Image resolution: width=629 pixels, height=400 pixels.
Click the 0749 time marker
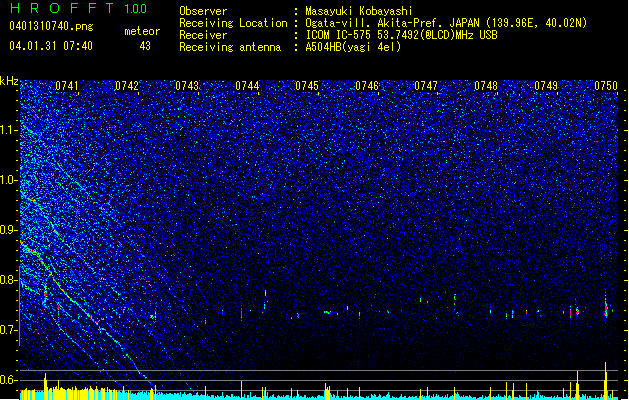point(546,85)
